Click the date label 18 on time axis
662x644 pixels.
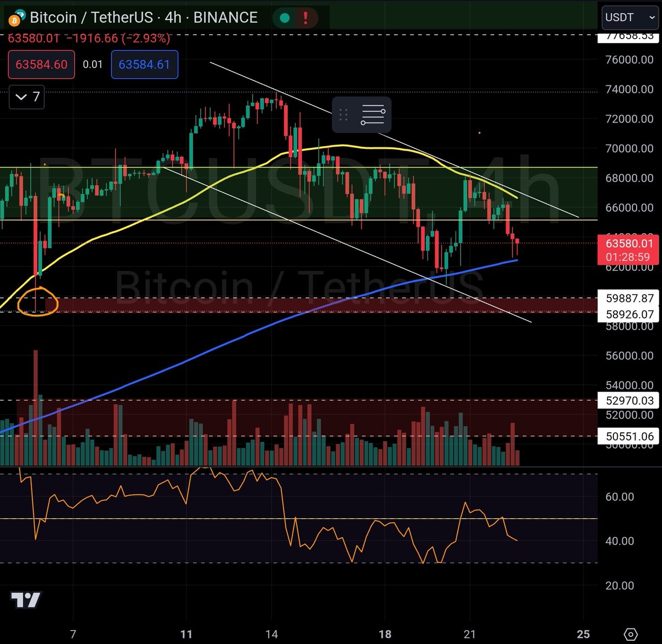tap(385, 634)
